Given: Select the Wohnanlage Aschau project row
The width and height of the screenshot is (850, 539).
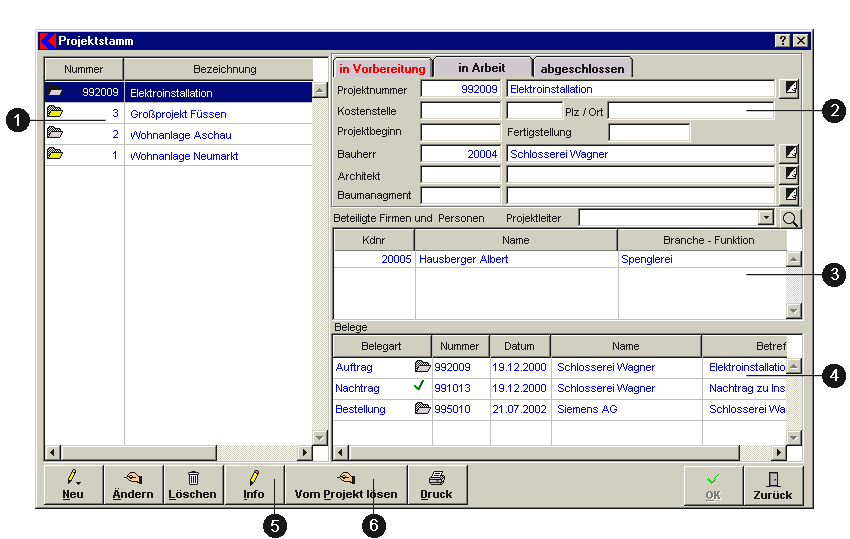Looking at the screenshot, I should tap(180, 135).
